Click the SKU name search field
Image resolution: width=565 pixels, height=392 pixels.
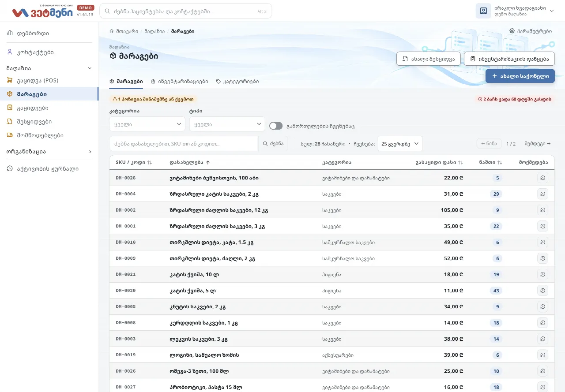pos(184,144)
